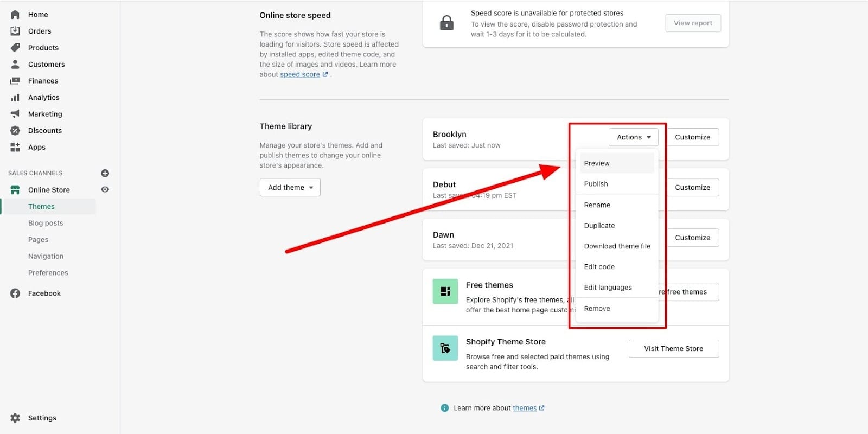Click the Online store speed heading
The width and height of the screenshot is (868, 434).
[x=295, y=15]
